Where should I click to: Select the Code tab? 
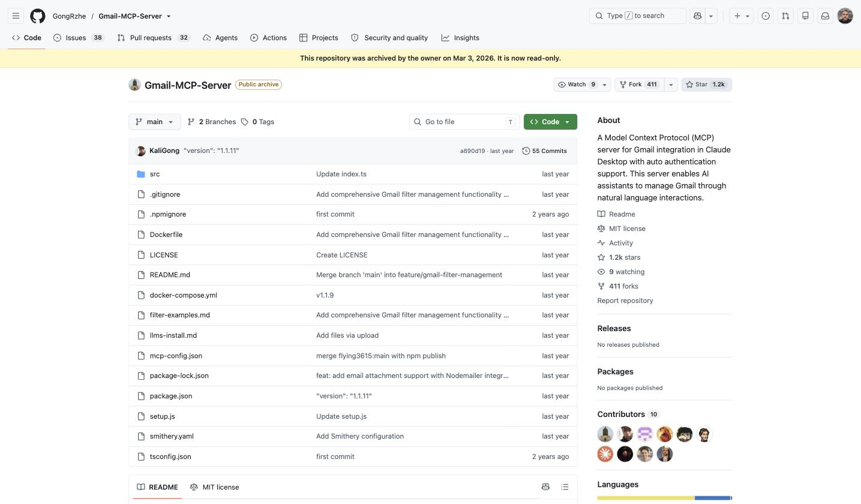pyautogui.click(x=27, y=38)
